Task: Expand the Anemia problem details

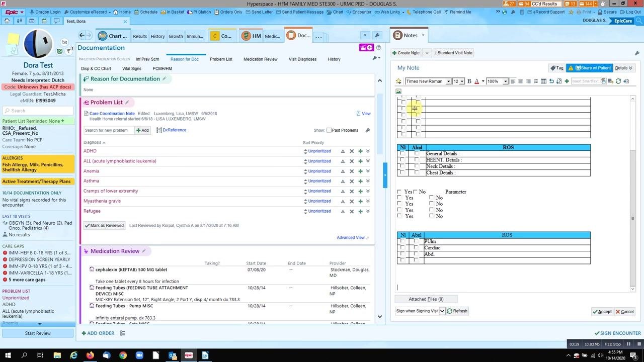Action: (368, 171)
